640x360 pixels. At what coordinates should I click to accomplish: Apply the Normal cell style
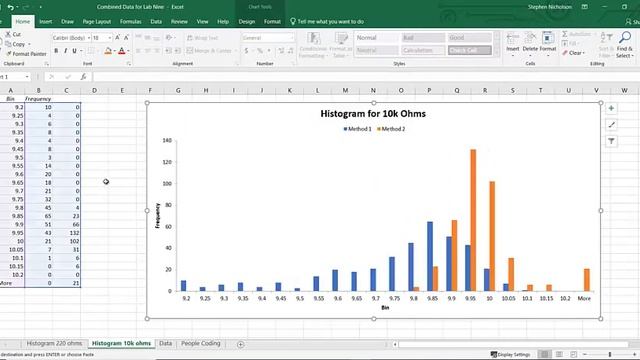(376, 38)
